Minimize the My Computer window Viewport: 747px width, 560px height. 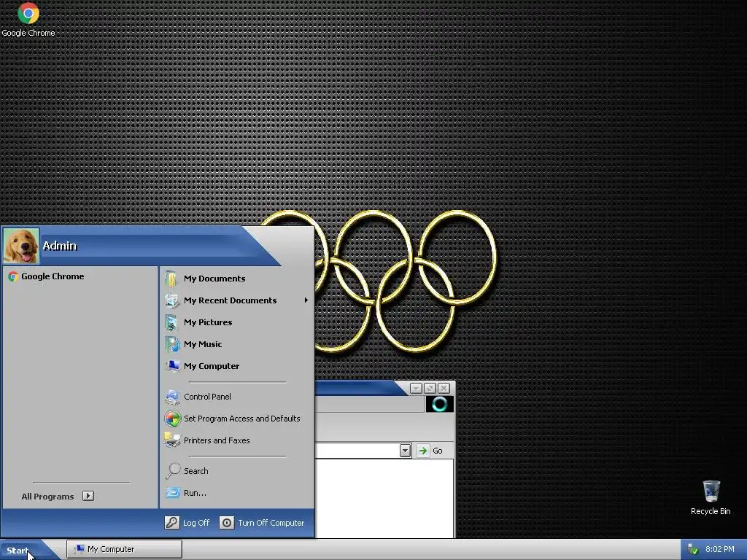[x=416, y=389]
